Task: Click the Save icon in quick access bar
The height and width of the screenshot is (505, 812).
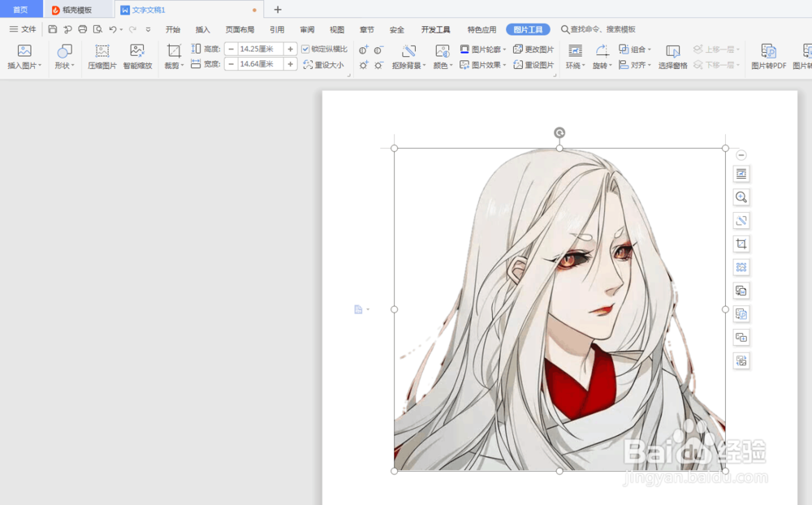Action: 52,29
